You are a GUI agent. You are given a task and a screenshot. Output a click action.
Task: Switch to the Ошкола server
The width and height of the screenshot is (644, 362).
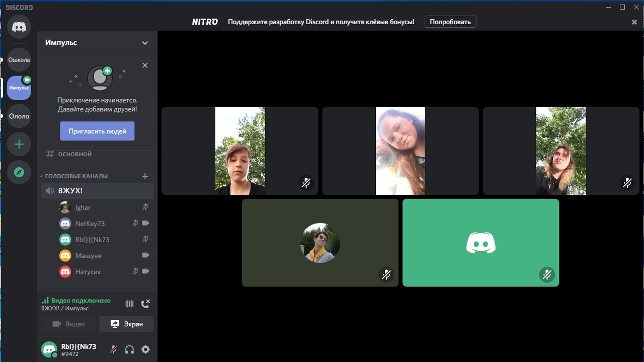click(19, 60)
